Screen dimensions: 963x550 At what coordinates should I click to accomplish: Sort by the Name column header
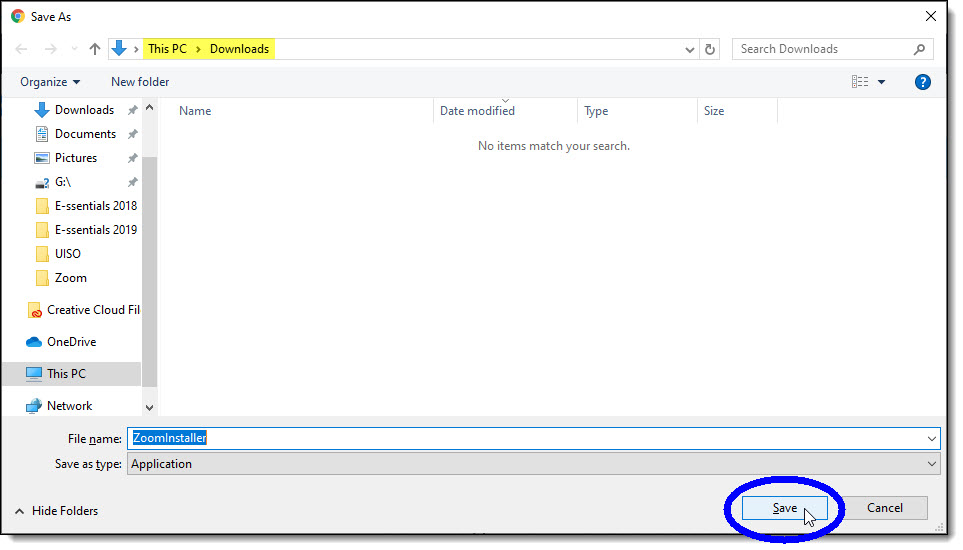(x=195, y=111)
